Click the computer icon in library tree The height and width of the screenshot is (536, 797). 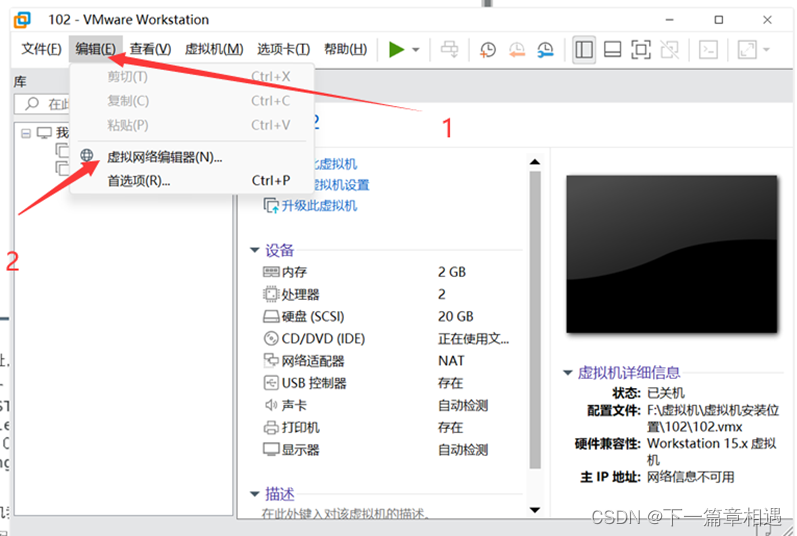point(44,133)
